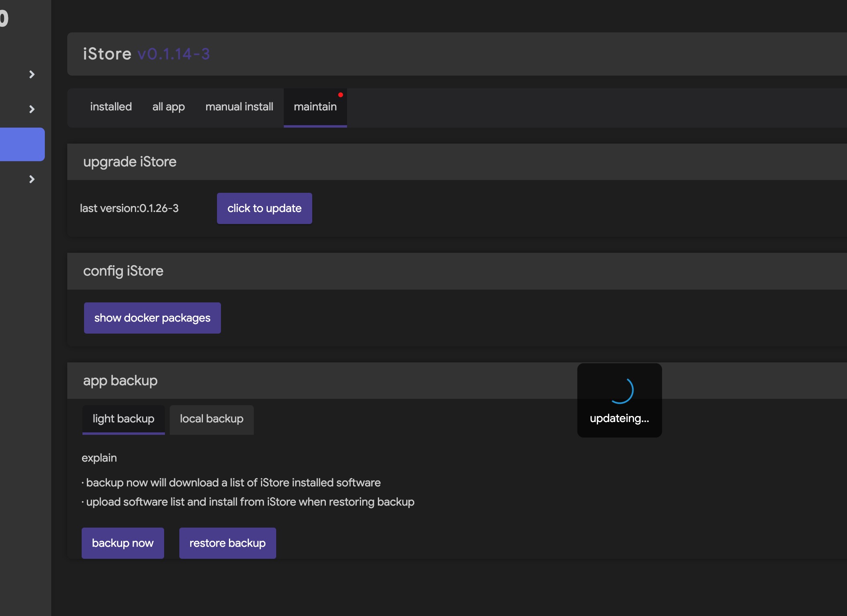Screen dimensions: 847x616
Task: Switch to the all app tab
Action: click(x=169, y=107)
